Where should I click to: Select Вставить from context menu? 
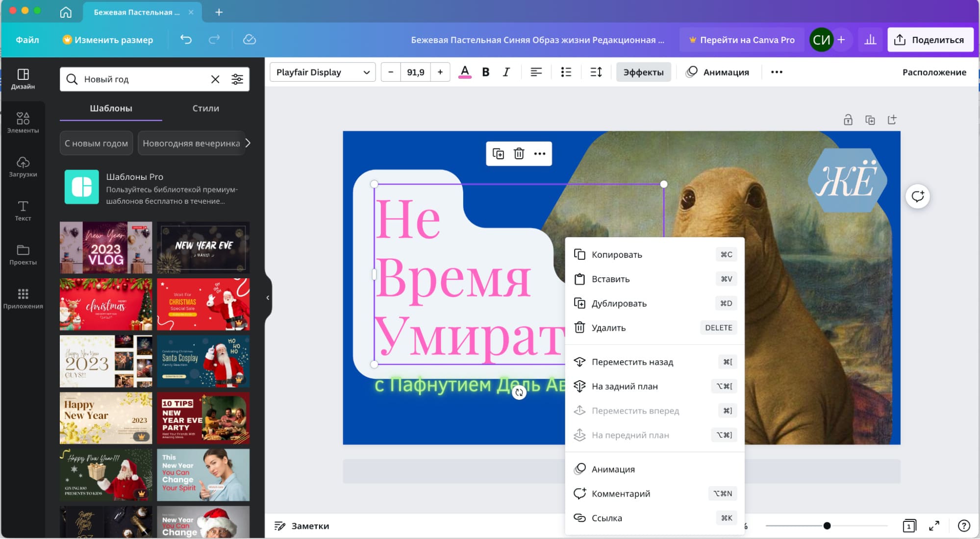pos(654,279)
